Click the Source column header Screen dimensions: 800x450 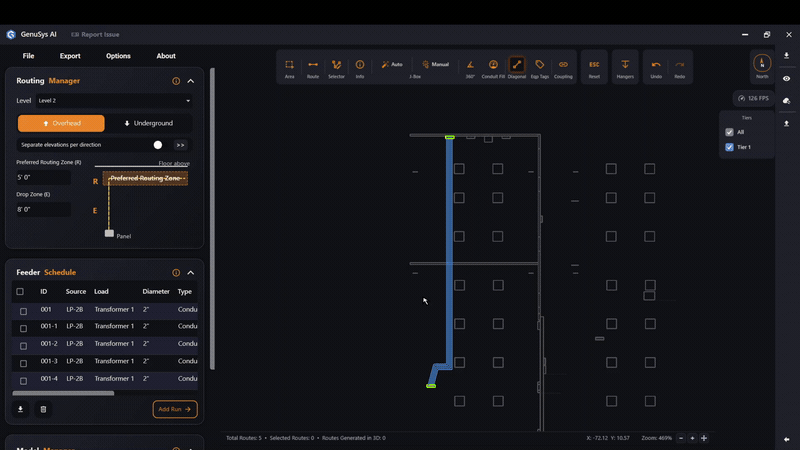click(76, 292)
